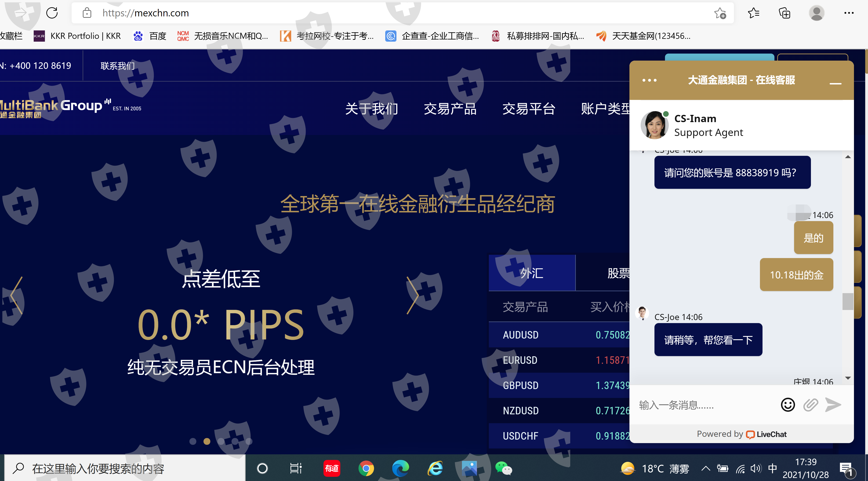Click the attachment paperclip icon
Screen dimensions: 868x481
[810, 404]
